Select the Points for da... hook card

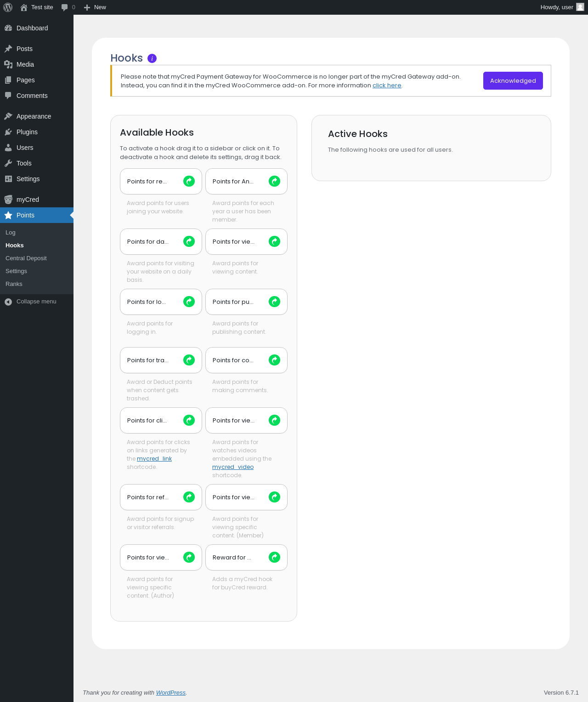tap(161, 241)
